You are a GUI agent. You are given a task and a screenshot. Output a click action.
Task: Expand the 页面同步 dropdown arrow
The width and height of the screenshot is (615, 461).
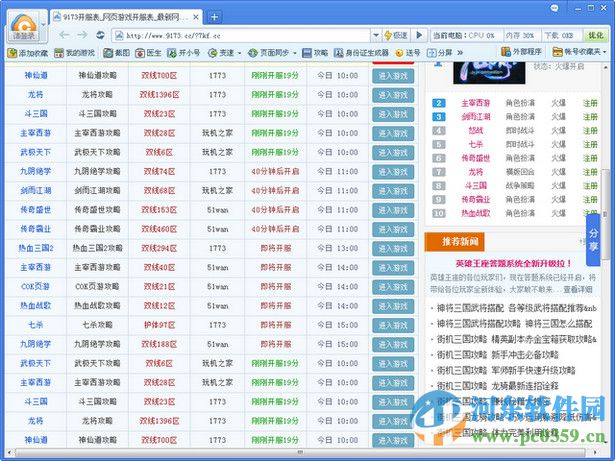coord(295,53)
